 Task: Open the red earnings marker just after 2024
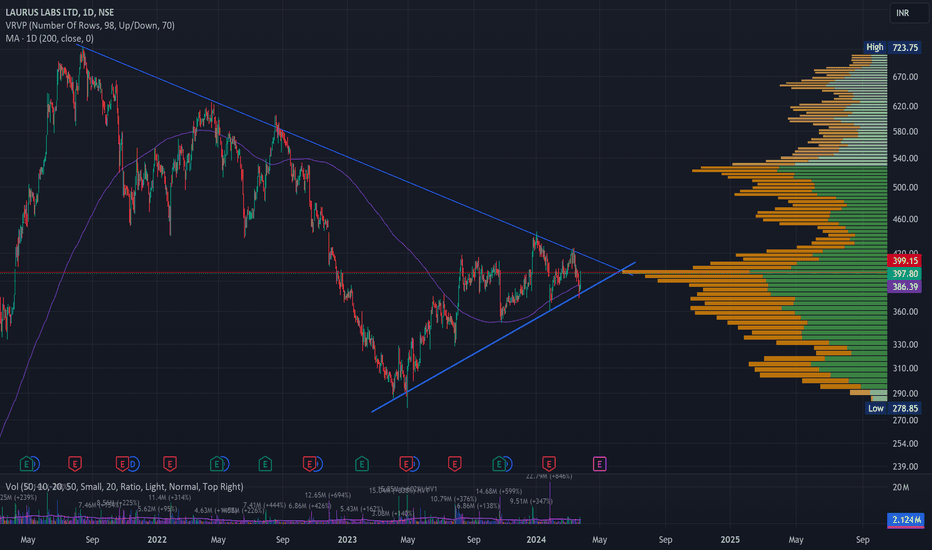[549, 463]
